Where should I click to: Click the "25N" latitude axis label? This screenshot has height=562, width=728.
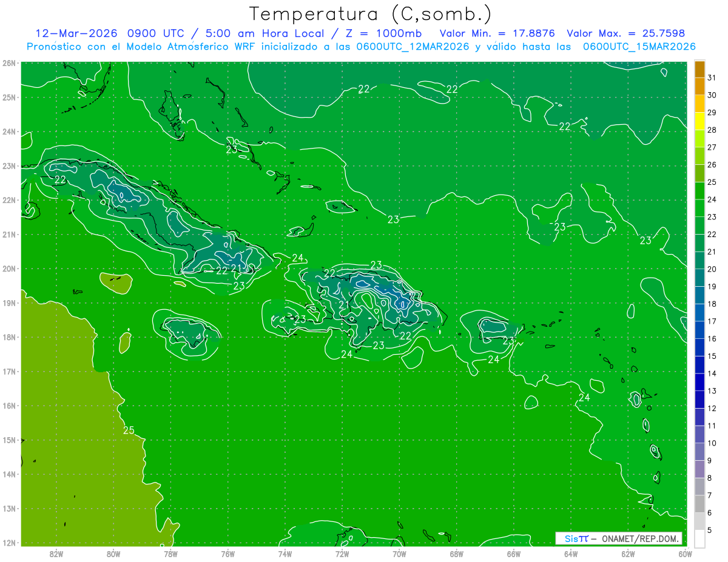9,97
